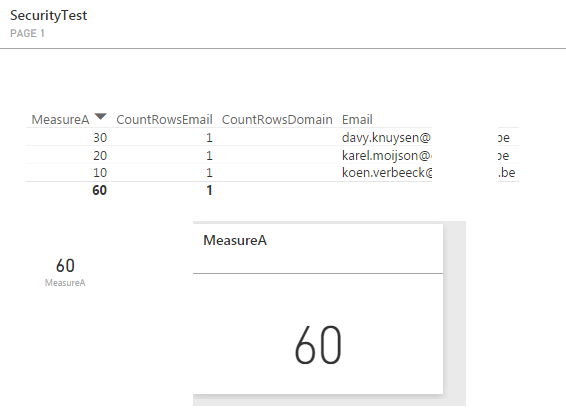This screenshot has height=411, width=566.
Task: Click CountRowsEmail value in koen.verbeeck row
Action: click(x=209, y=172)
